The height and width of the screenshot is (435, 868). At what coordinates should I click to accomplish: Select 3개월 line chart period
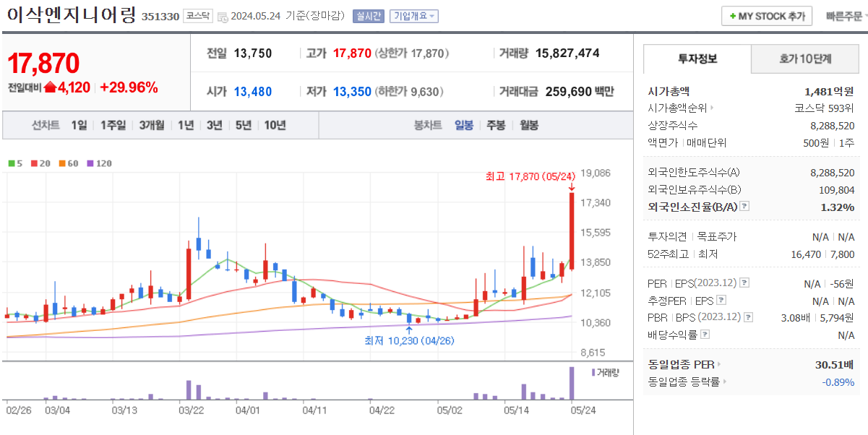click(152, 125)
